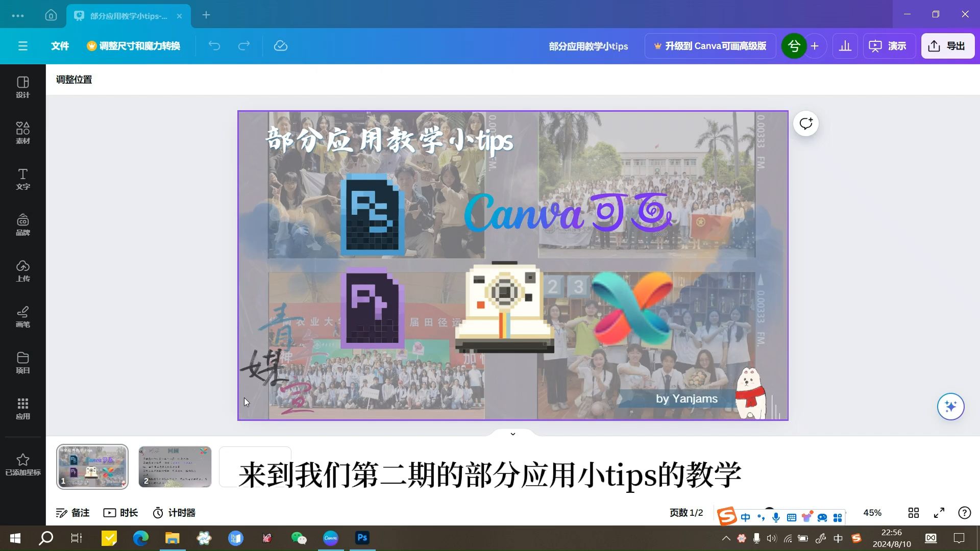Select the white dog sticker

pos(750,393)
